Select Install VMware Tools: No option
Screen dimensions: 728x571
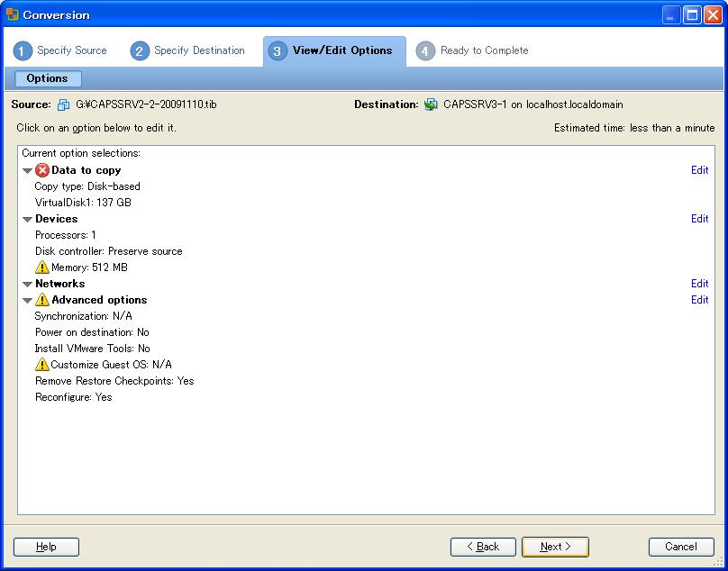93,349
